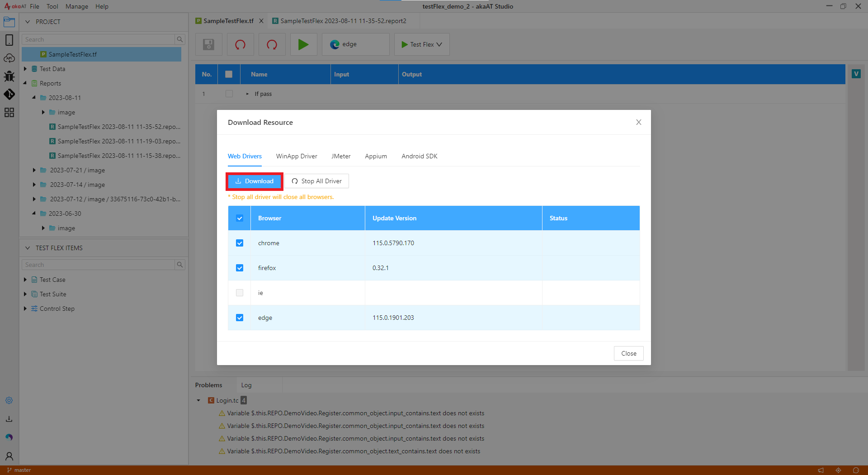Switch to the Appium tab
Screen dimensions: 868x475
click(376, 156)
